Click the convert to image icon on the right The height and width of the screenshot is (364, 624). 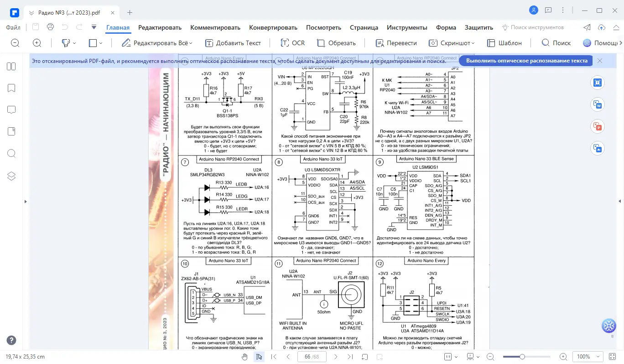[597, 147]
